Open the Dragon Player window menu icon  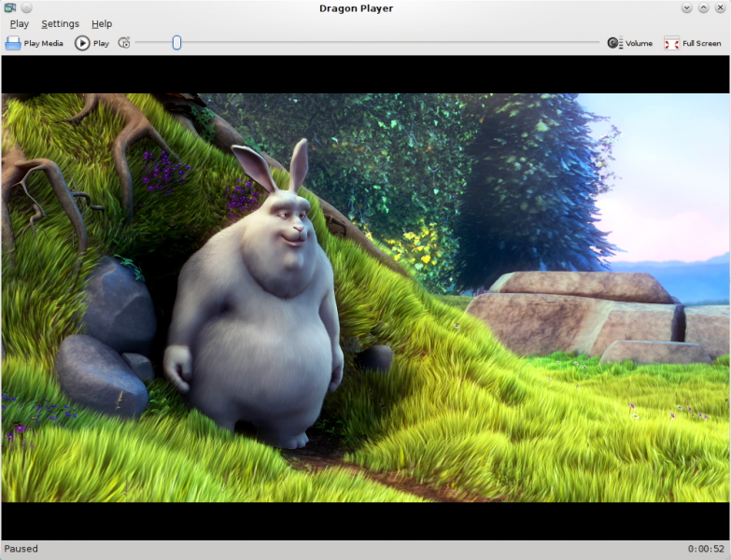click(9, 8)
